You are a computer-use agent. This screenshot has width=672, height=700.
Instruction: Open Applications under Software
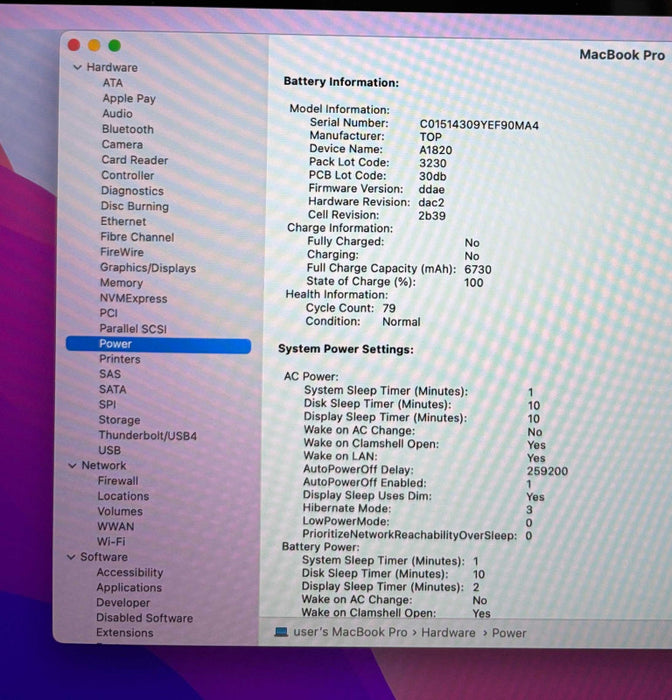point(129,588)
